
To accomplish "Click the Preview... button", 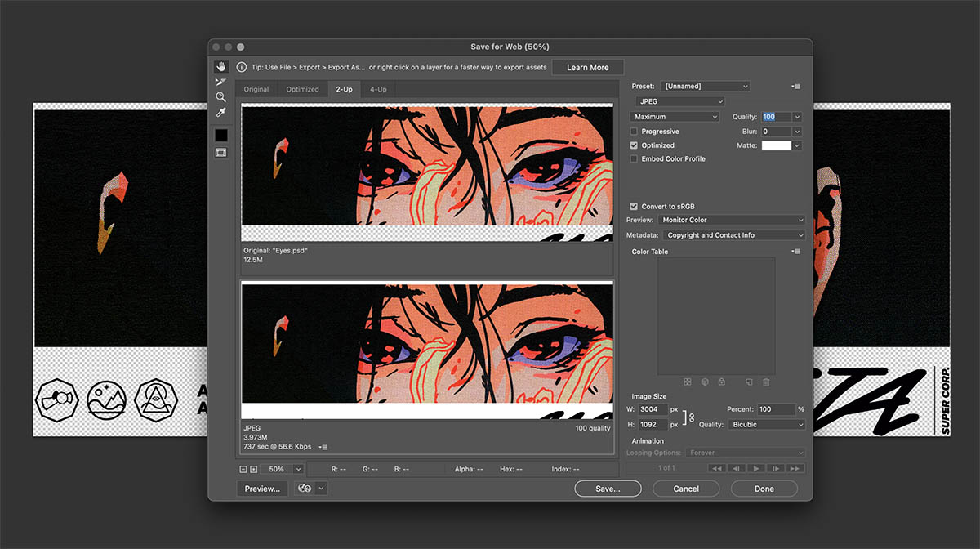I will pyautogui.click(x=262, y=489).
